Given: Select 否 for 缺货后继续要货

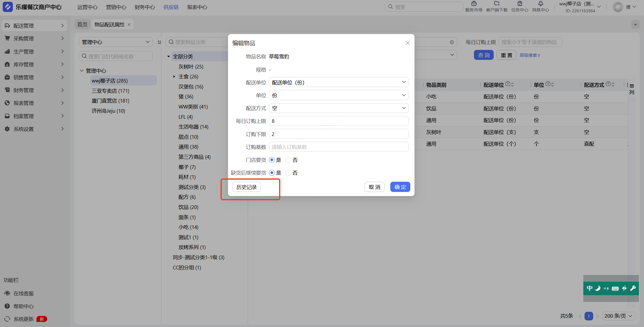Looking at the screenshot, I should pyautogui.click(x=288, y=173).
